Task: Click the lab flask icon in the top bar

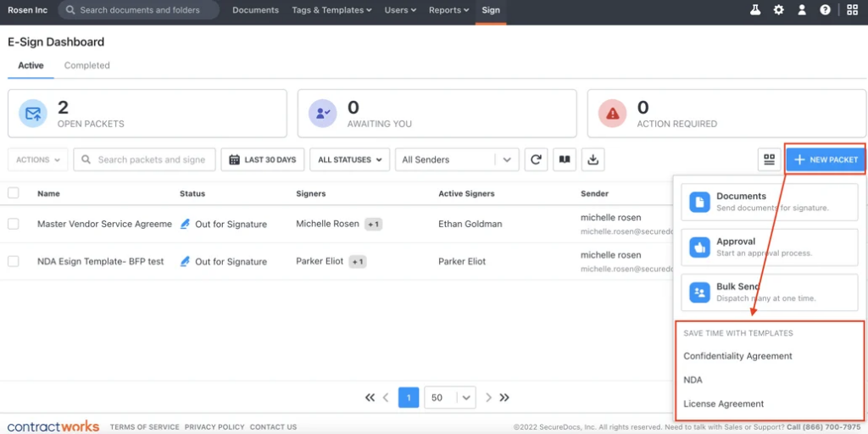Action: 755,10
